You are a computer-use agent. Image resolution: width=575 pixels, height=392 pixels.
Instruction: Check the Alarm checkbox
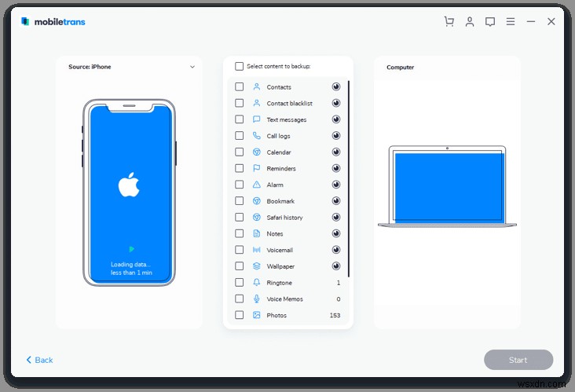[x=239, y=185]
